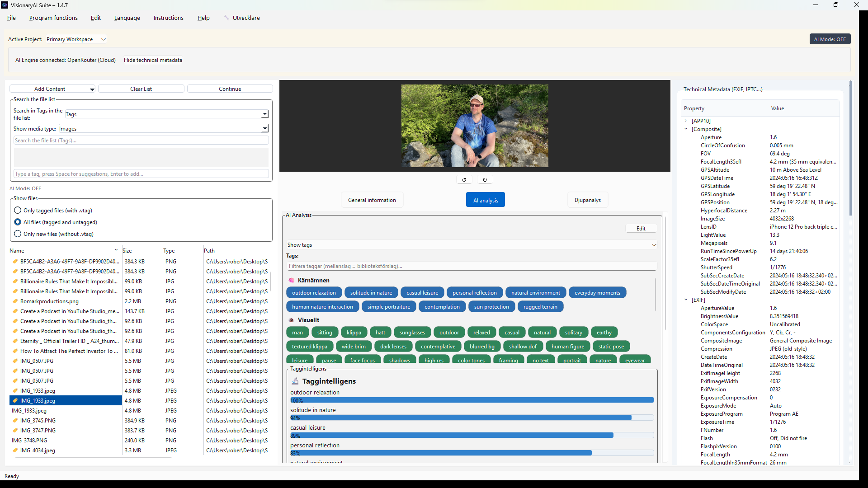The height and width of the screenshot is (488, 868).
Task: Click Hide technical metadata link
Action: [x=153, y=60]
